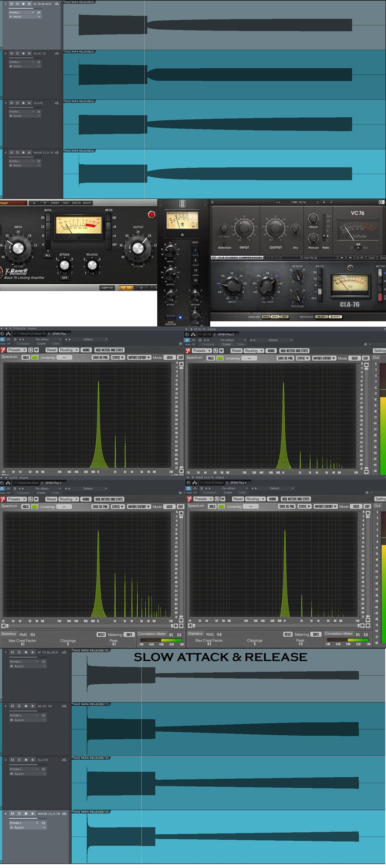Viewport: 386px width, 868px height.
Task: Click MONO button in SLATE SPAN window
Action: 86,499
